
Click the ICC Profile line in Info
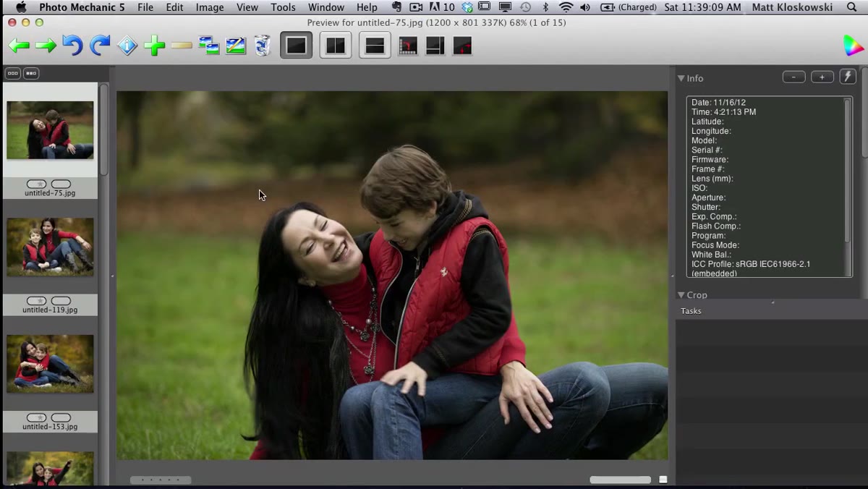click(x=751, y=264)
